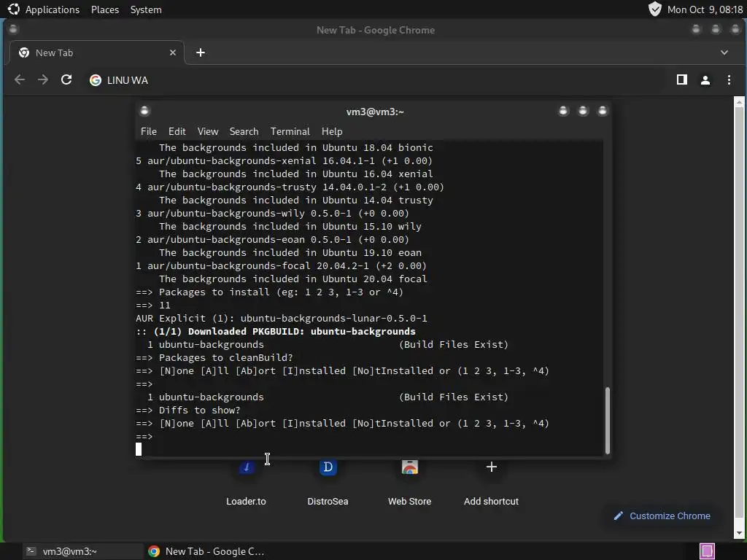Open Chrome's three-dot menu
The width and height of the screenshot is (747, 560).
click(729, 80)
